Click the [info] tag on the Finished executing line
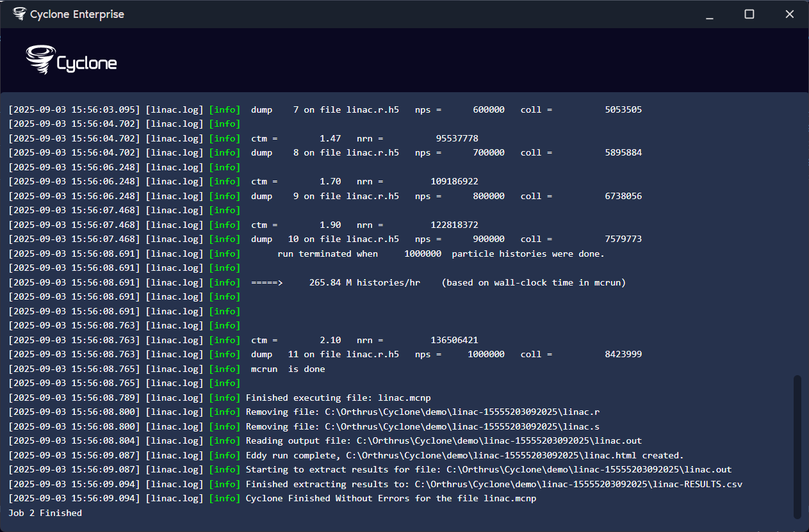 225,397
